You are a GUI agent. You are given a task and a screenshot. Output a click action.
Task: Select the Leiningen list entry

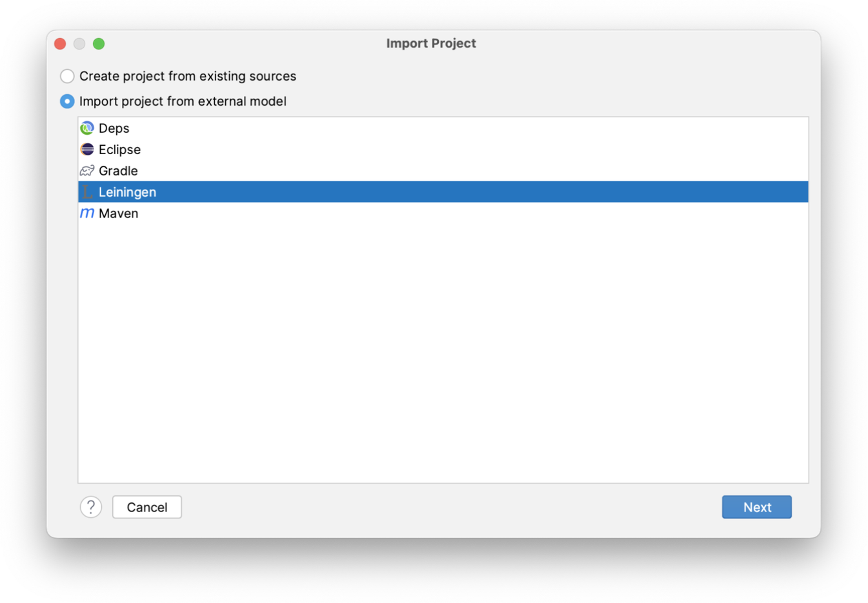coord(443,192)
